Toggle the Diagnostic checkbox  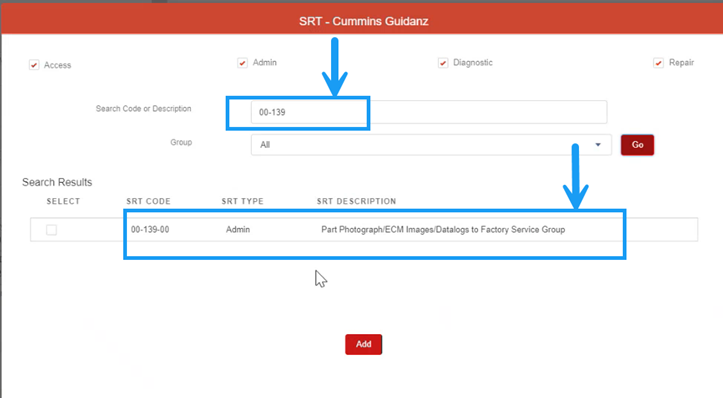[x=443, y=63]
